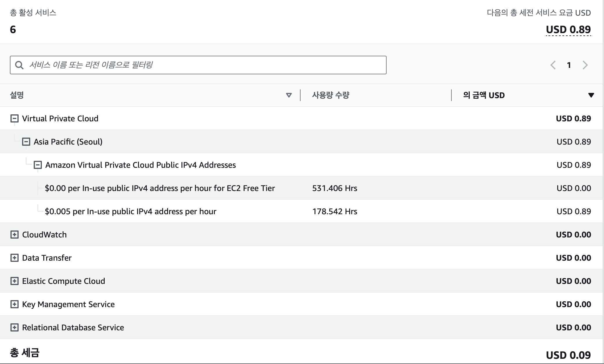604x364 pixels.
Task: Select the EC2 Free Tier IPv4 row
Action: point(160,188)
